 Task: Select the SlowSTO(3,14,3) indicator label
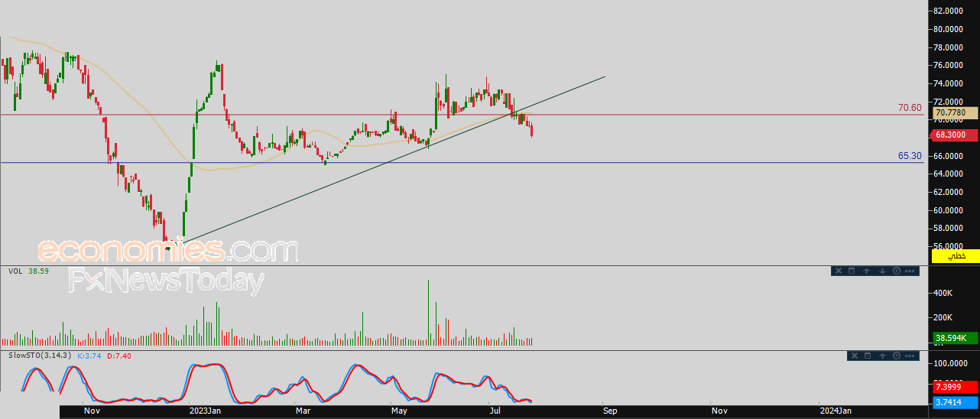pyautogui.click(x=40, y=356)
